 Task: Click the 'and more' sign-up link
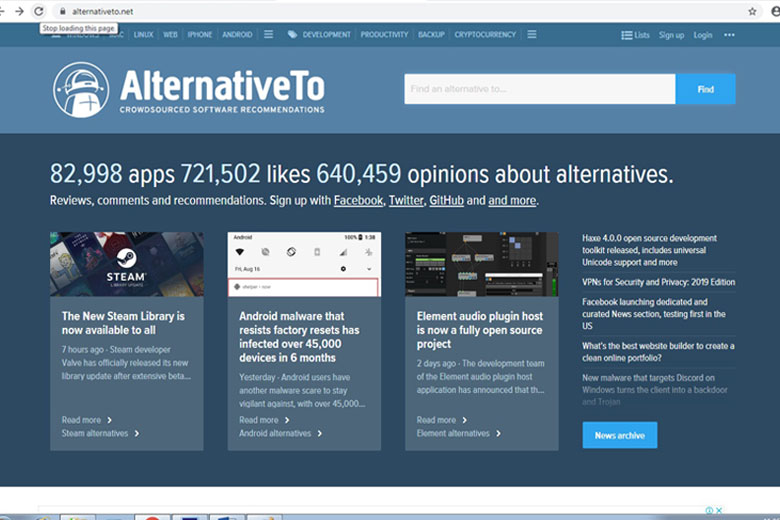(x=512, y=201)
